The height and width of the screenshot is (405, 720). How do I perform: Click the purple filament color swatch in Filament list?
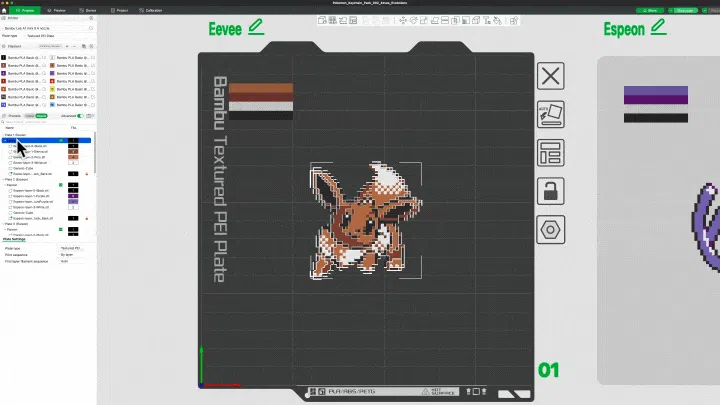pos(4,73)
